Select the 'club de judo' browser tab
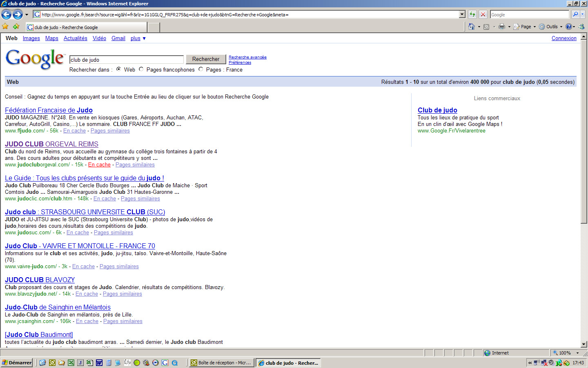This screenshot has width=588, height=368. tap(86, 27)
